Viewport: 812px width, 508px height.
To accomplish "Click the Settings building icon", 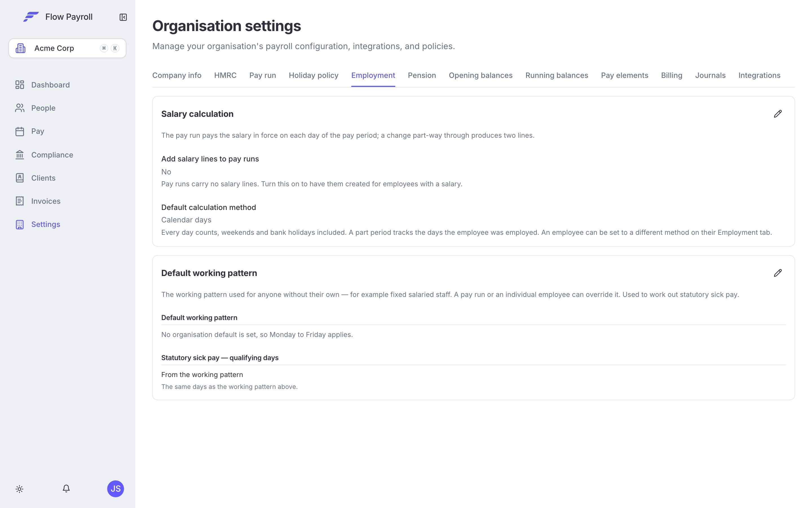I will (20, 224).
